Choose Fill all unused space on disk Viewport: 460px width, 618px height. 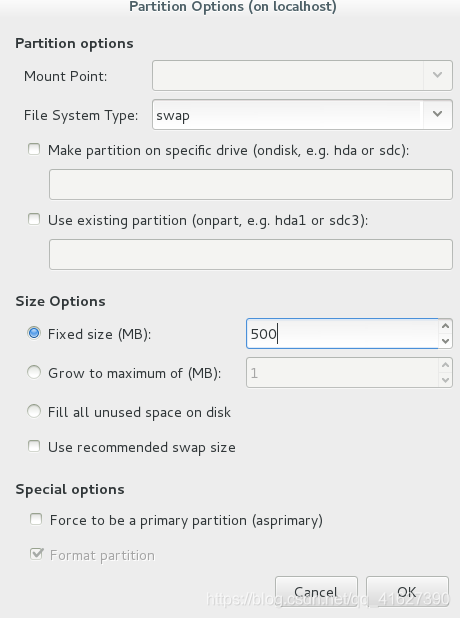click(34, 411)
